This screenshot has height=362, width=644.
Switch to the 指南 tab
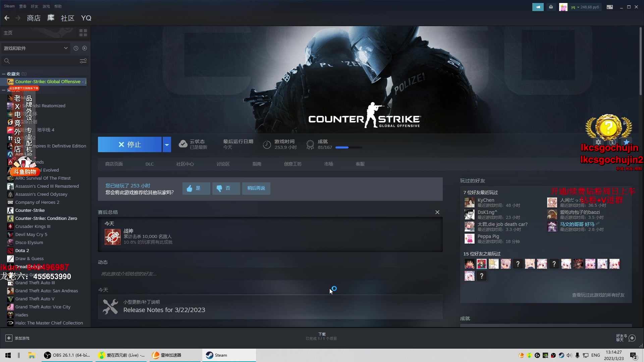coord(257,164)
